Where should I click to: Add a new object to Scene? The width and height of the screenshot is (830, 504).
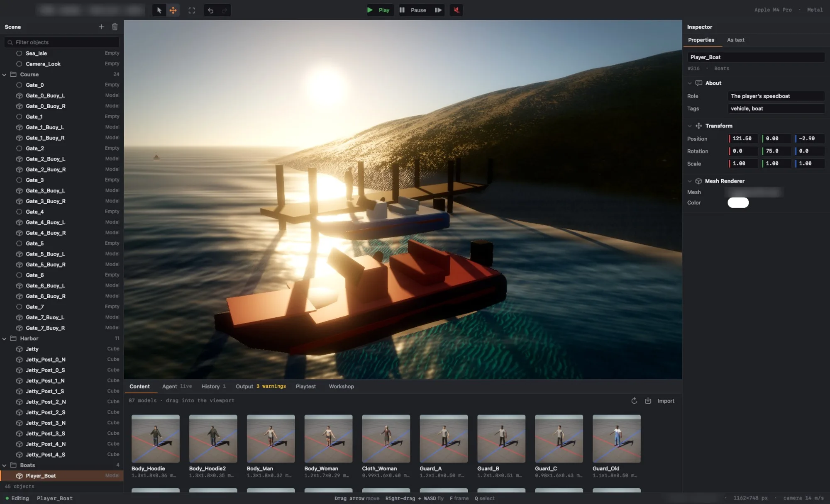point(101,27)
